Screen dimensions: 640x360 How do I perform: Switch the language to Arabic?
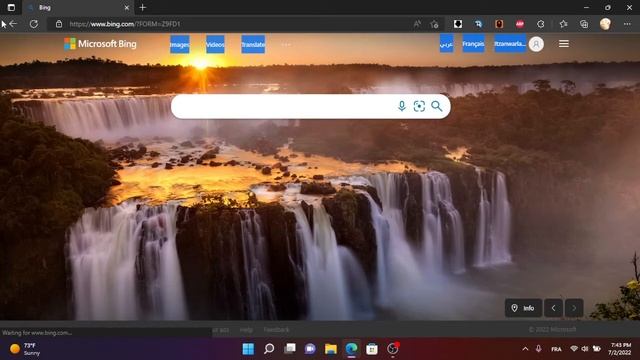(447, 44)
